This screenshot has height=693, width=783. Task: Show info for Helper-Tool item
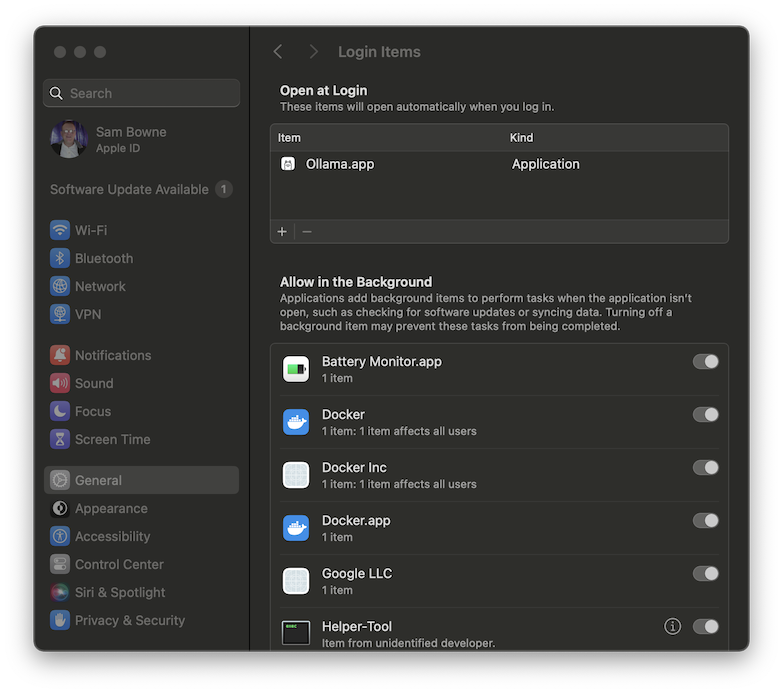[x=673, y=626]
